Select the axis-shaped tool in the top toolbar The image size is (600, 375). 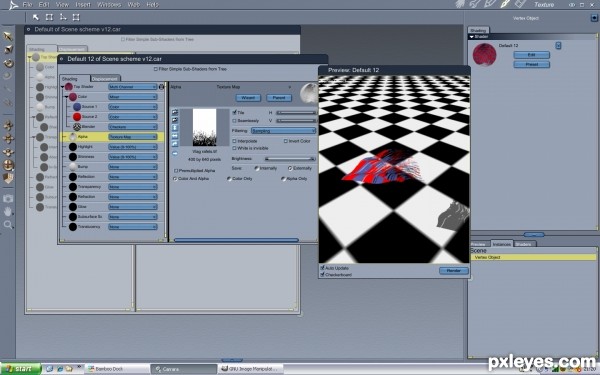point(63,17)
